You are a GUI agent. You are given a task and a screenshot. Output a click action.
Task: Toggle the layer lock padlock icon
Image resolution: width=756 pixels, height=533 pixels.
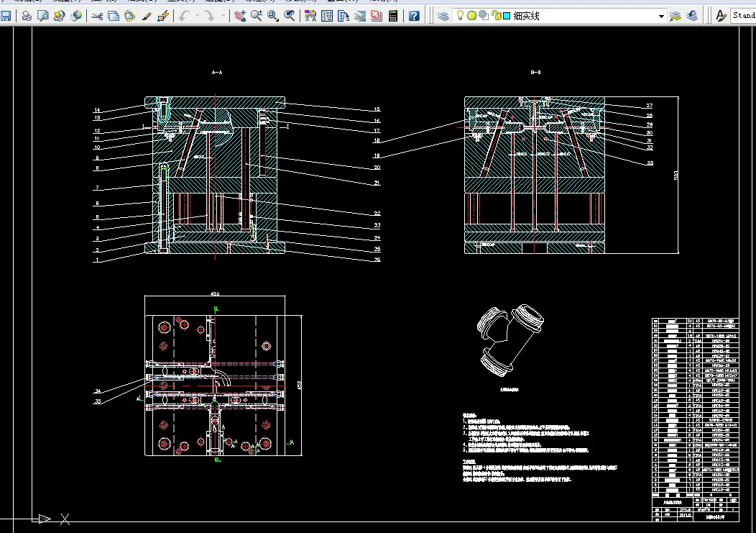[x=496, y=15]
